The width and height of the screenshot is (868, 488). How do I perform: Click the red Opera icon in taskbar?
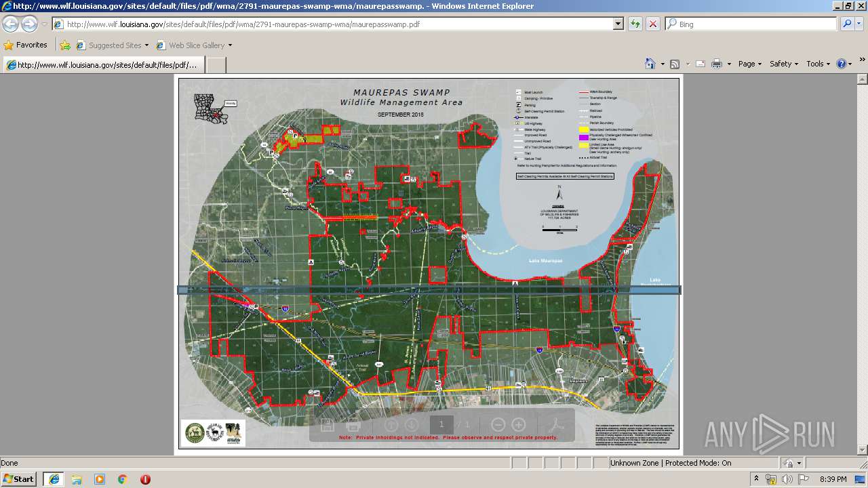[145, 479]
